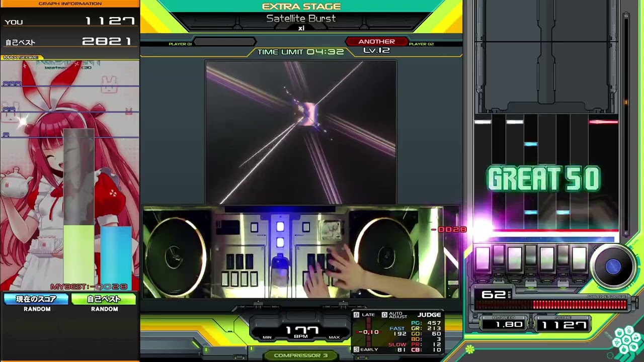Click the SCORE 1127 box under the groove gauge
The image size is (644, 362).
[563, 325]
